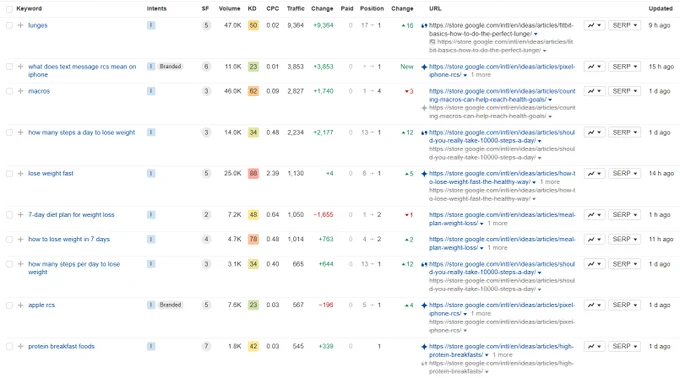
Task: Open position history chart for macros
Action: point(594,91)
